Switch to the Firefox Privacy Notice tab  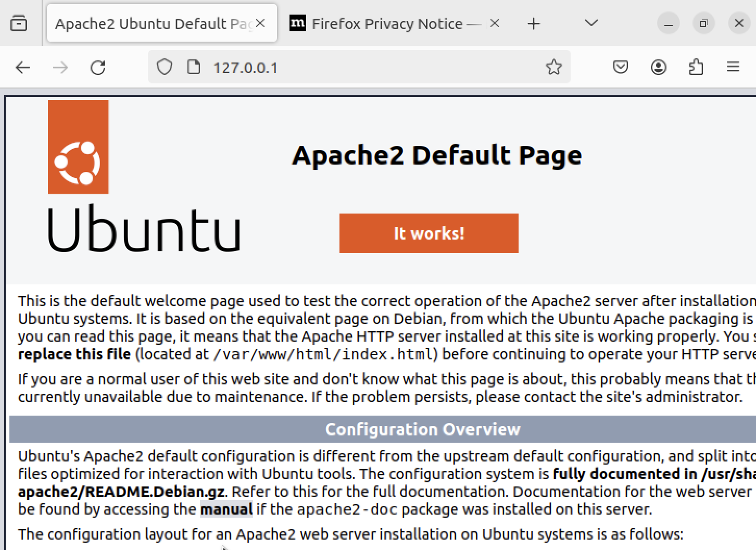[395, 23]
